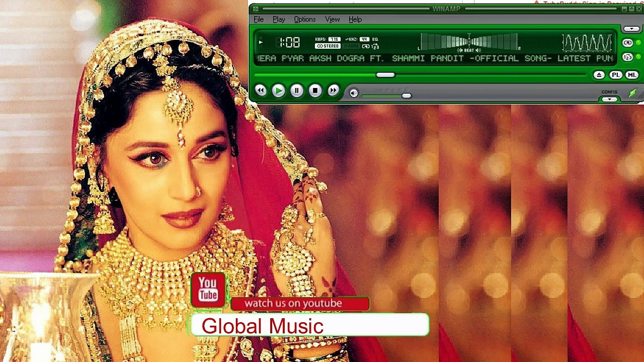
Task: Click the KHZ sample rate value
Action: tap(364, 39)
